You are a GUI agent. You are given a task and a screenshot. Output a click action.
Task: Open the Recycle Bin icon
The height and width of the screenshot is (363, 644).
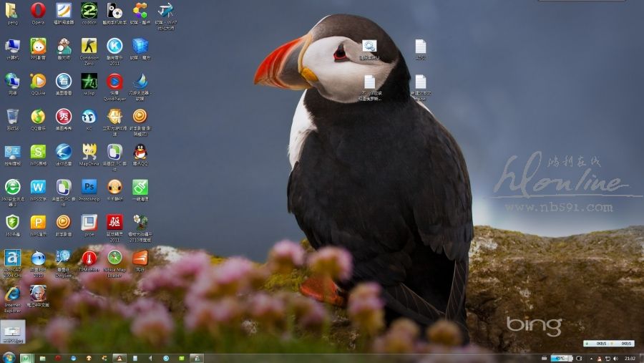(12, 117)
